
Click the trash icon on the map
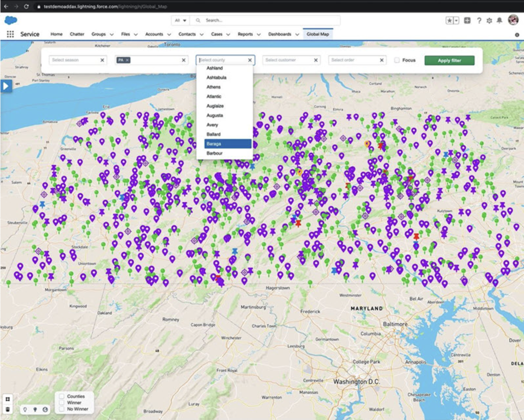7,409
